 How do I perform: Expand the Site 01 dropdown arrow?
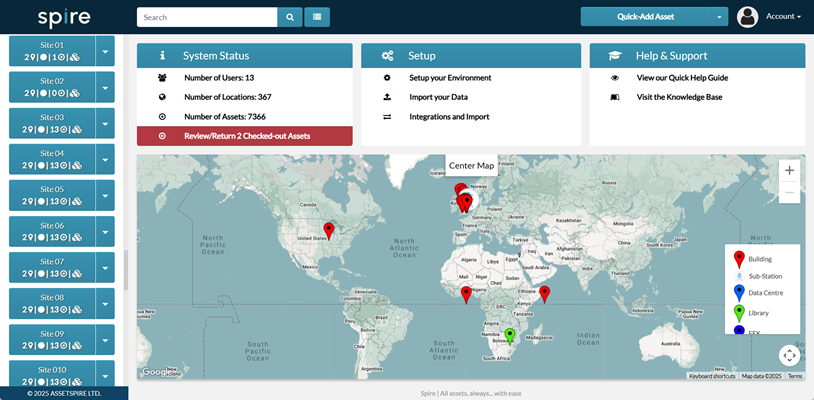point(105,51)
